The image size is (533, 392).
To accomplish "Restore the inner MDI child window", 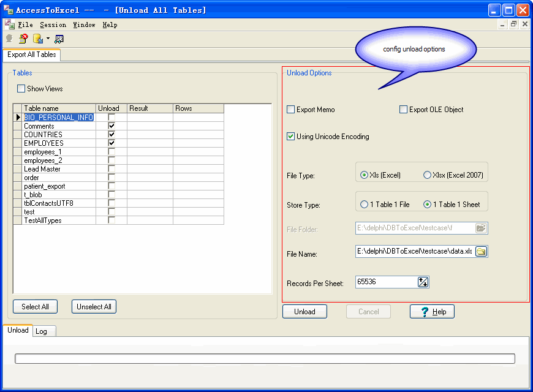I will [513, 24].
